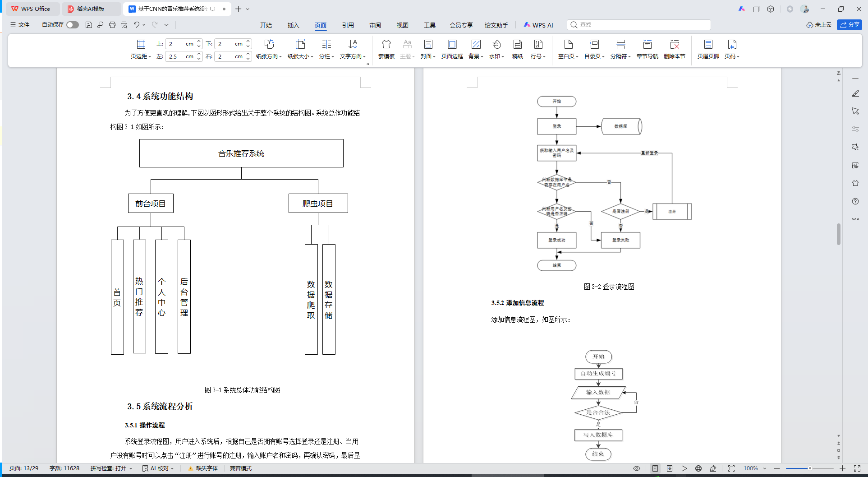
Task: Open the 分栏 columns tool
Action: click(326, 49)
